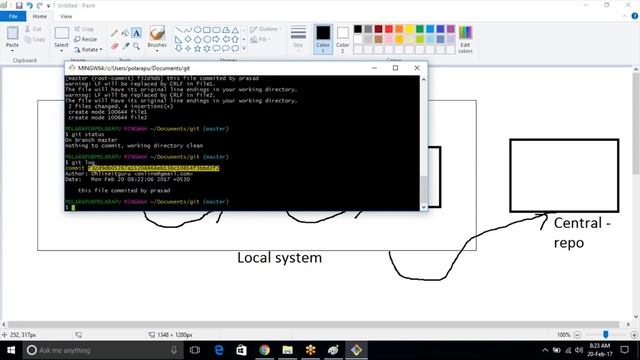Select the Pentagon shape
The image size is (640, 360).
[197, 40]
